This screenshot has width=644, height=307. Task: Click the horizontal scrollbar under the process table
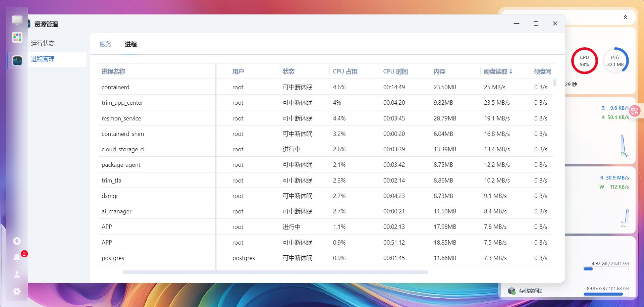coord(275,272)
